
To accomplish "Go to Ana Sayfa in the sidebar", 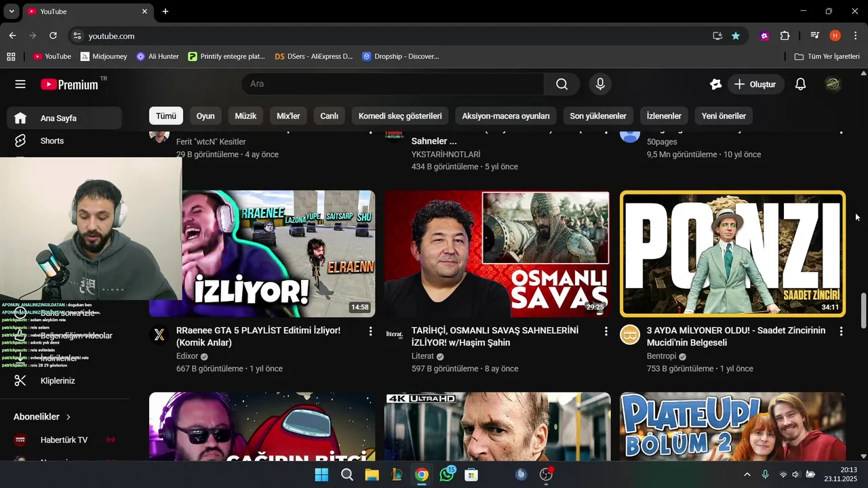I will pyautogui.click(x=65, y=118).
